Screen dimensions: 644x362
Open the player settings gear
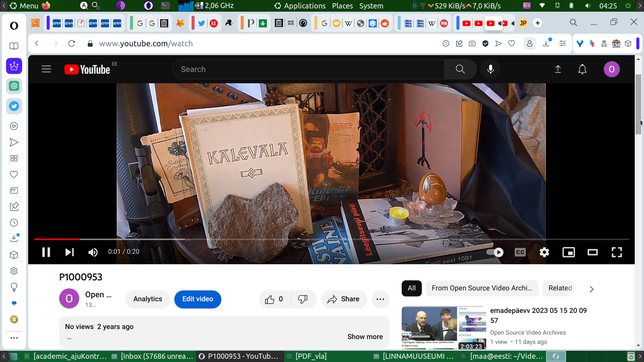544,252
